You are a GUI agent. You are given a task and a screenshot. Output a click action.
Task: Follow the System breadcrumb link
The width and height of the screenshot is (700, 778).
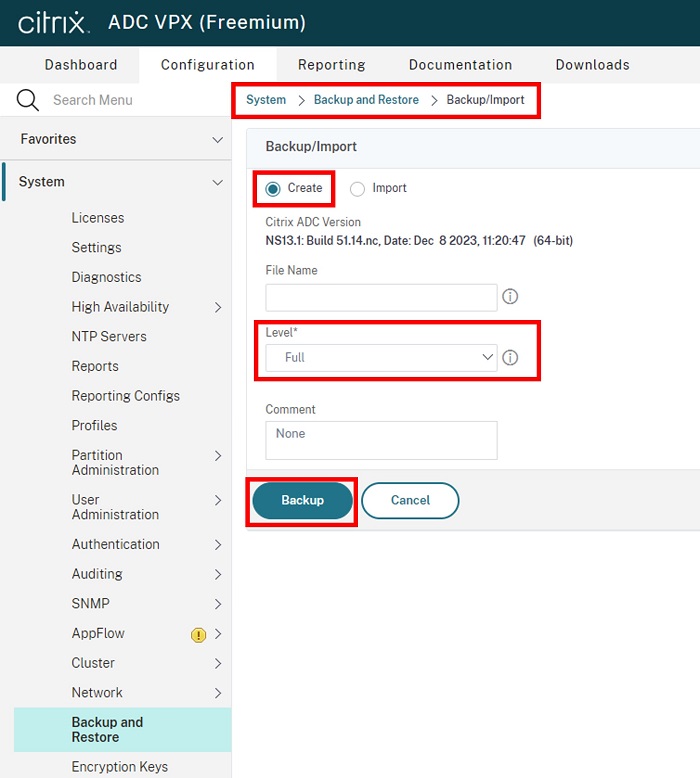pos(266,100)
